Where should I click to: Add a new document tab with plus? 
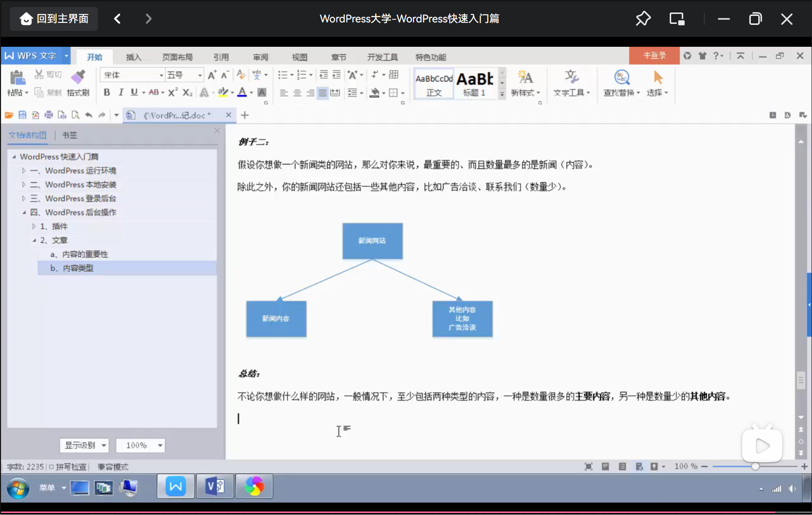pos(245,115)
